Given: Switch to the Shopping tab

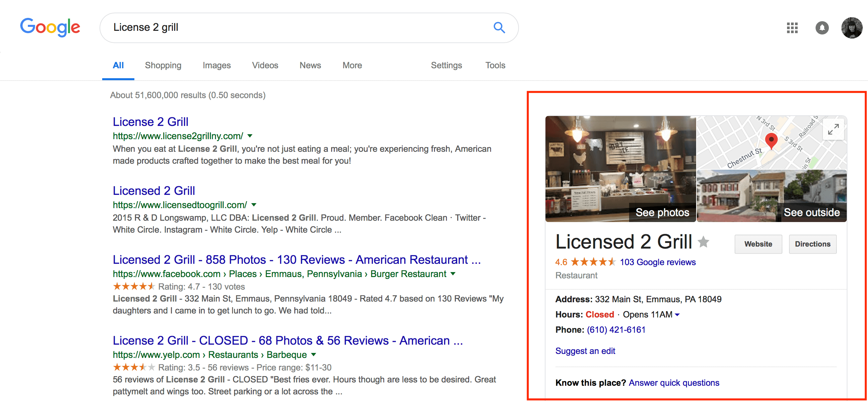Looking at the screenshot, I should pos(163,65).
